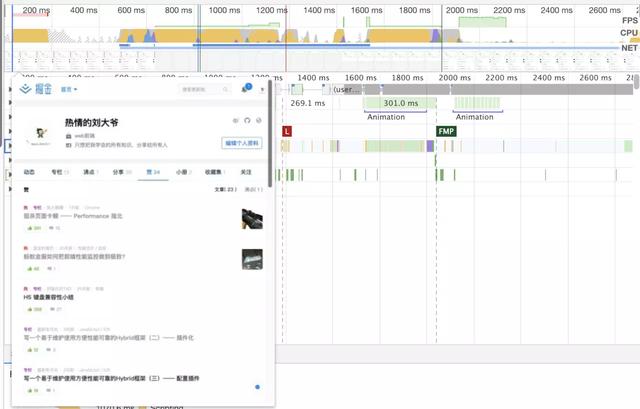The width and height of the screenshot is (640, 409).
Task: Switch to the 小册 tab
Action: point(184,172)
